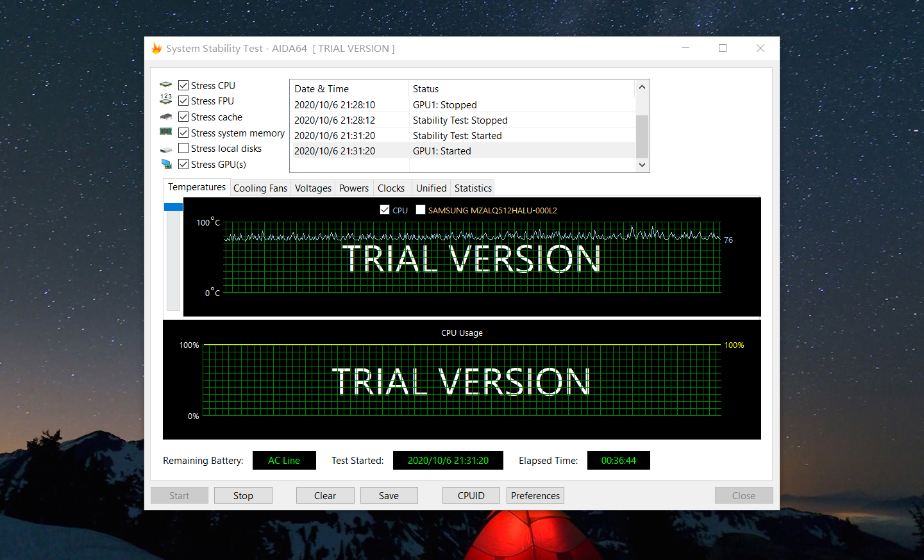The width and height of the screenshot is (924, 560).
Task: Open the Voltages tab
Action: tap(313, 188)
